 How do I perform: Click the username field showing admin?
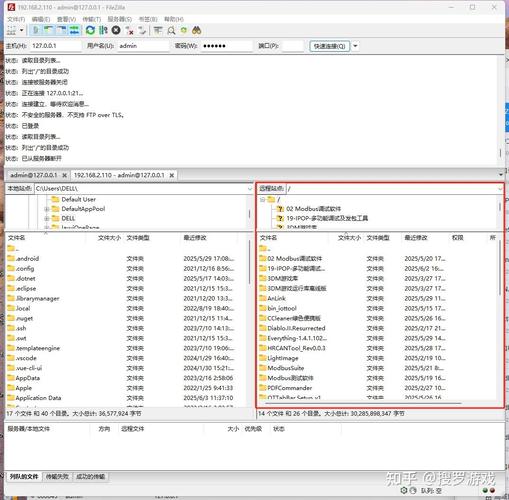coord(143,46)
